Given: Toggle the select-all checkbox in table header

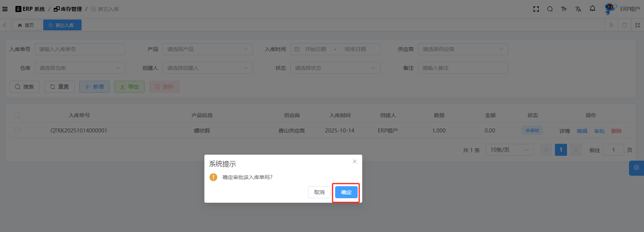Looking at the screenshot, I should click(17, 115).
